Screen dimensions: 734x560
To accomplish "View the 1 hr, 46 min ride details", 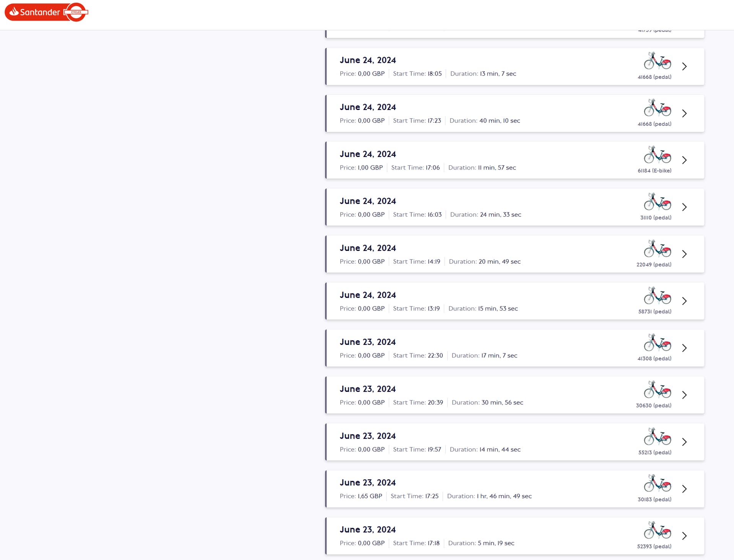I will coord(515,489).
